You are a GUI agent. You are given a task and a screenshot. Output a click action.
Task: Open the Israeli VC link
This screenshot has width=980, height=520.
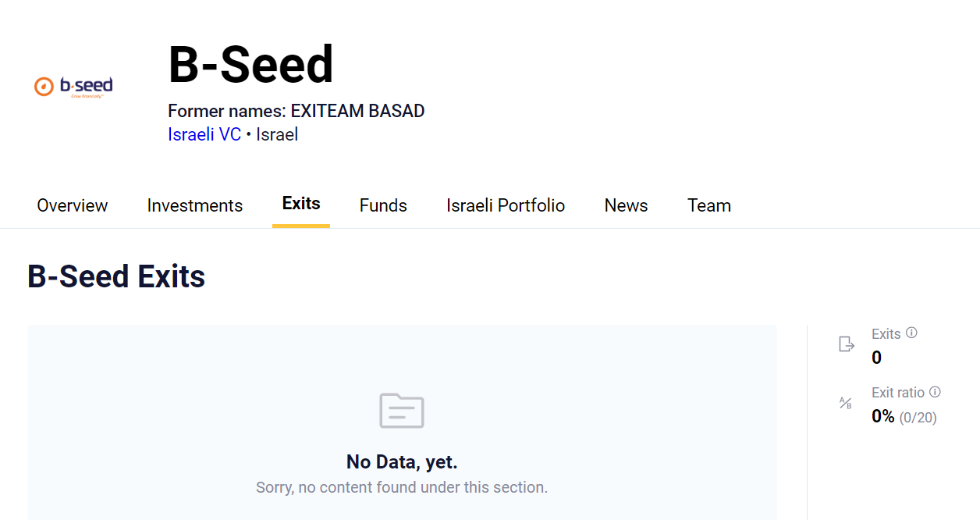point(204,134)
